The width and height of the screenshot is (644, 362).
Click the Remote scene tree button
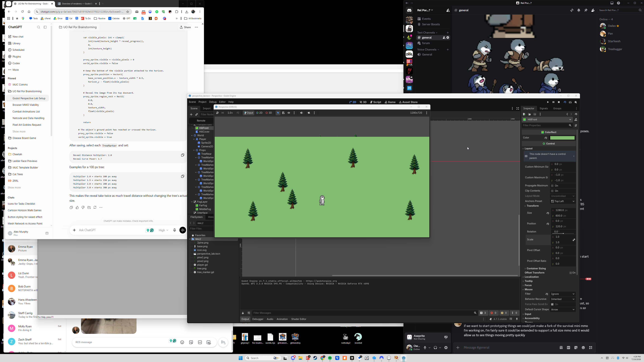pyautogui.click(x=201, y=121)
